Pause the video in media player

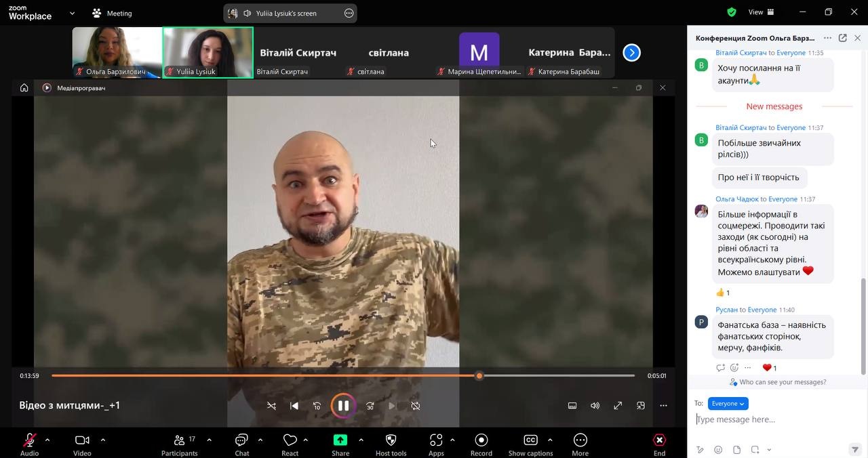click(x=343, y=406)
